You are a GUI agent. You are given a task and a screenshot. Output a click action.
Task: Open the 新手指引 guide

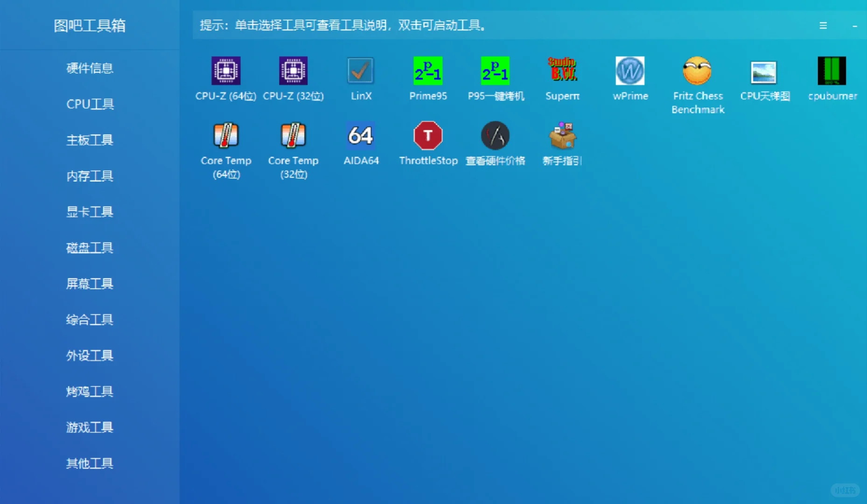(562, 135)
